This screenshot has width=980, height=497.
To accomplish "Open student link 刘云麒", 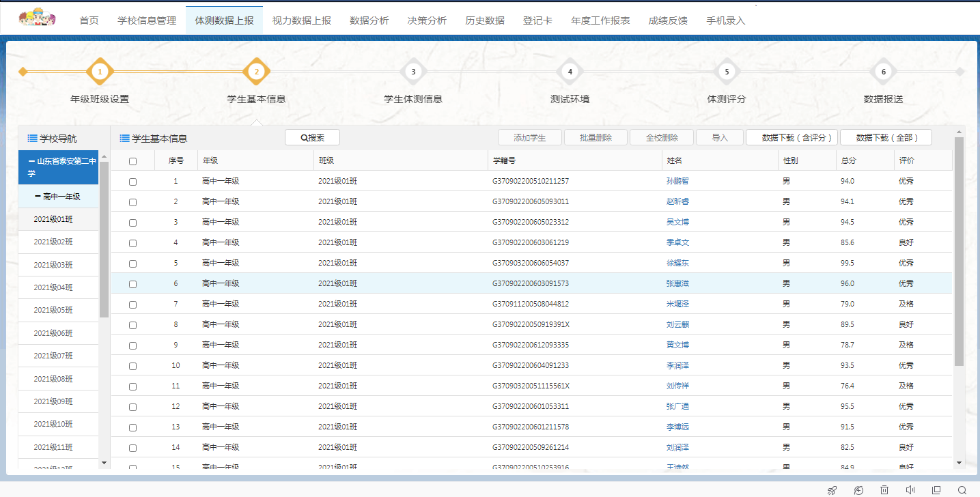I will 678,324.
